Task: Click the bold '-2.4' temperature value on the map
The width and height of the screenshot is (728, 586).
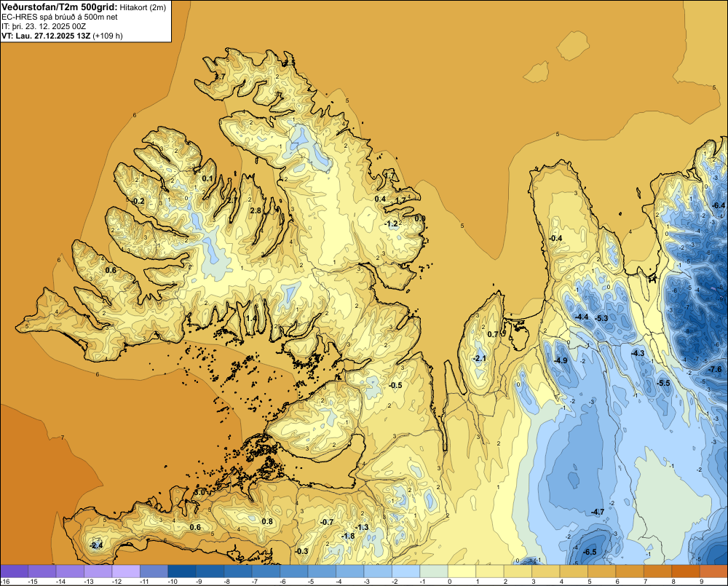Action: coord(96,546)
